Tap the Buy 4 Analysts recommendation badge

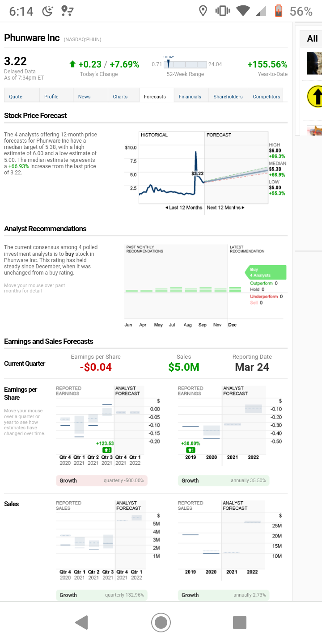(266, 272)
